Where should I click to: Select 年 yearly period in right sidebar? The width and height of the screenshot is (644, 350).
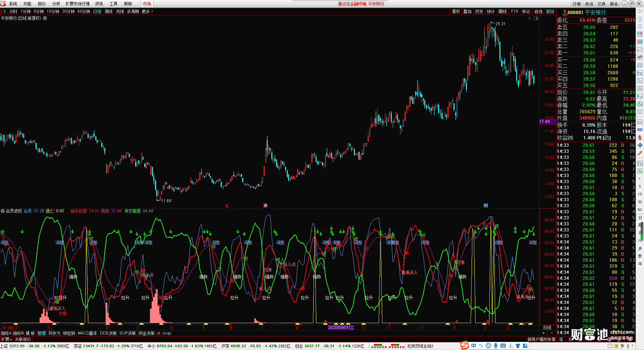tap(640, 264)
